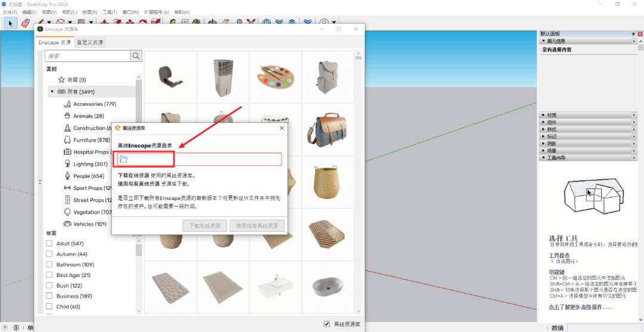The width and height of the screenshot is (644, 332).
Task: Select the Animals (28) category
Action: (x=88, y=116)
